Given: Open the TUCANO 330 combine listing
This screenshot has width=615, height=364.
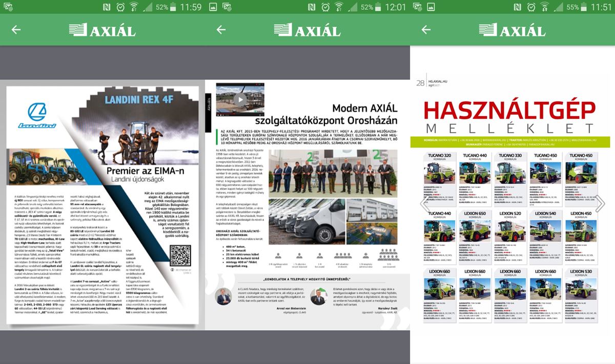Looking at the screenshot, I should 510,179.
